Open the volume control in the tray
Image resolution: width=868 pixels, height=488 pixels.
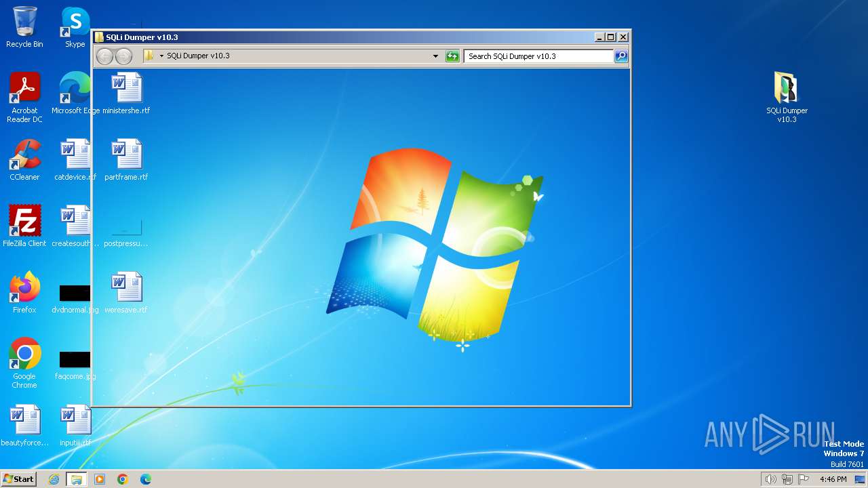(770, 479)
